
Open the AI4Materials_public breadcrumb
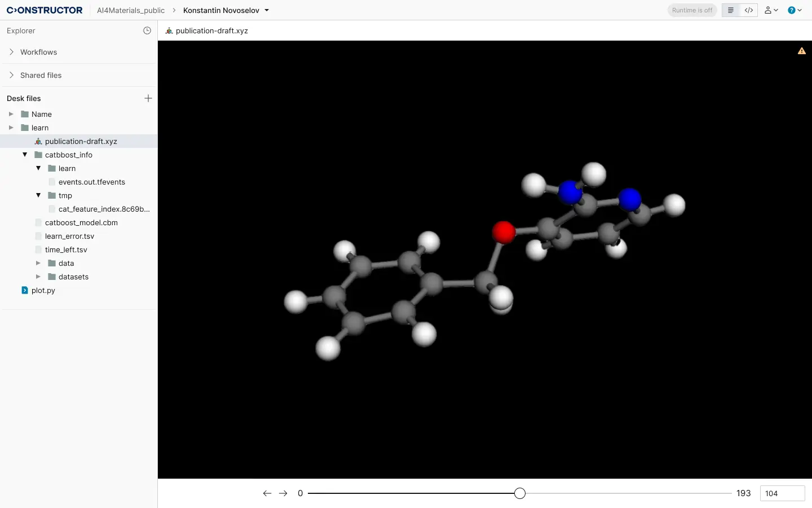click(131, 10)
